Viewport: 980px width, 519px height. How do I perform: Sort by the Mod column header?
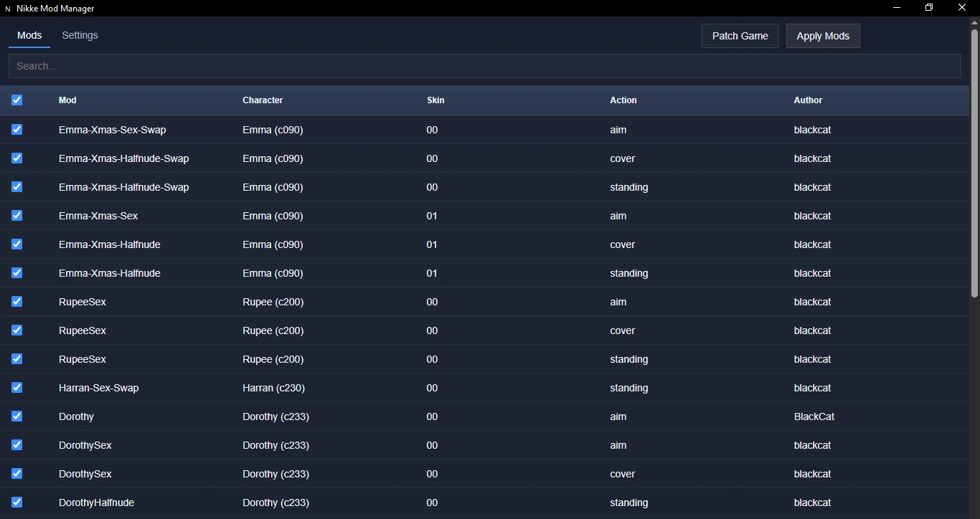coord(67,100)
